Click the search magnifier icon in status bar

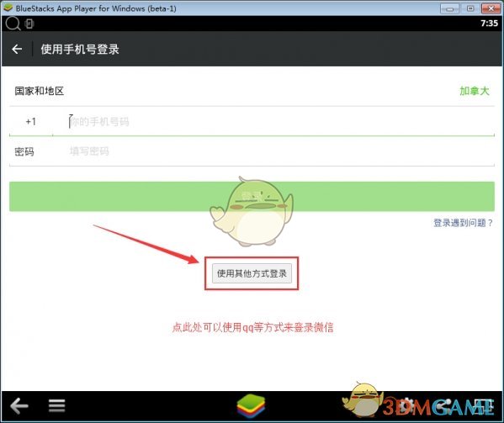coord(13,24)
